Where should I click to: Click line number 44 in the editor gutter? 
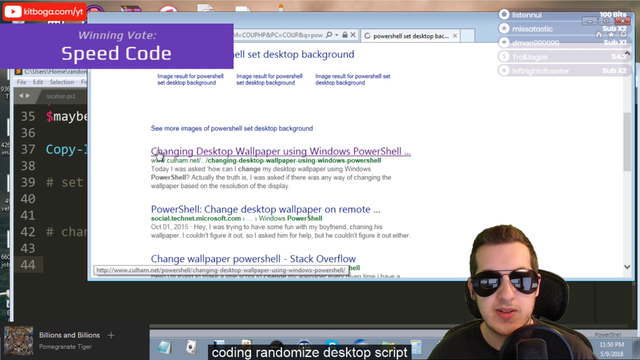click(x=28, y=265)
